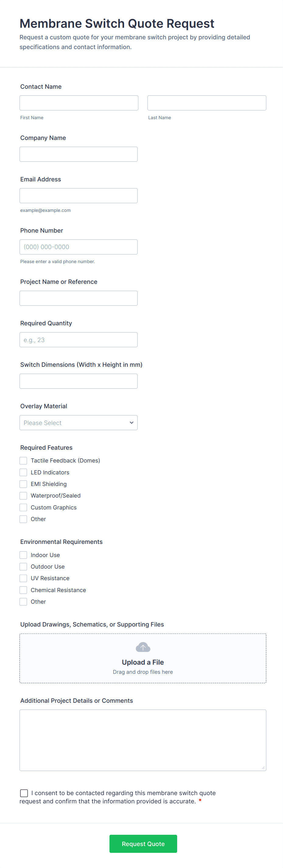Select Waterproof/Sealed feature

pos(23,495)
